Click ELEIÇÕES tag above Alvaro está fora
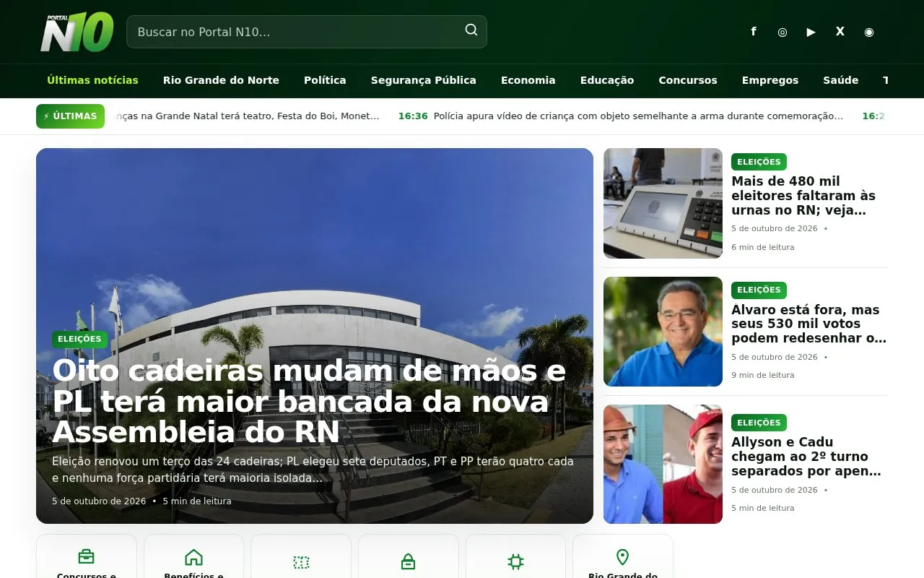 pyautogui.click(x=759, y=290)
